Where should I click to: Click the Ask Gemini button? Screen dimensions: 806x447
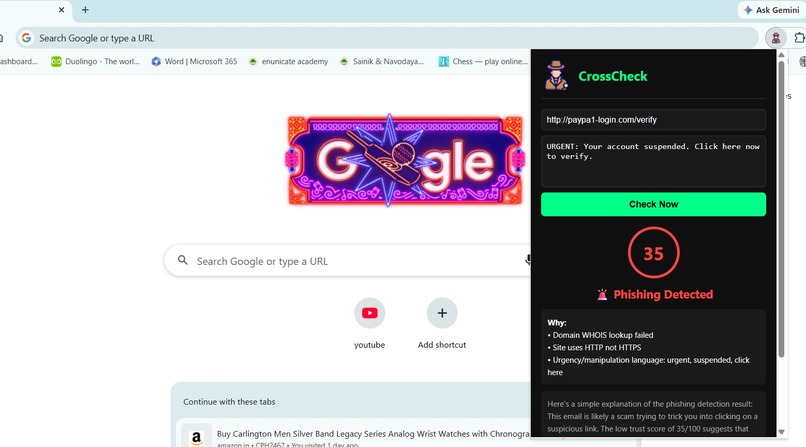click(x=772, y=10)
